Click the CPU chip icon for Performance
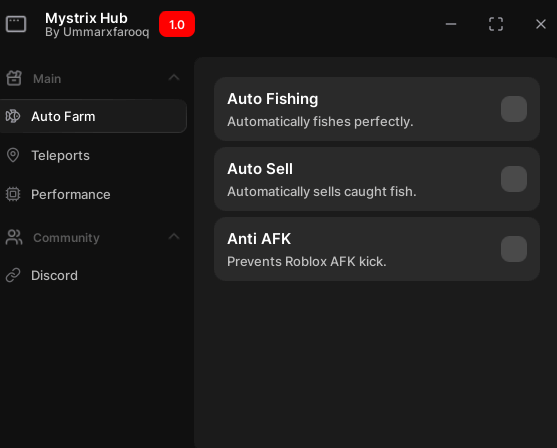Image resolution: width=557 pixels, height=448 pixels. coord(13,194)
